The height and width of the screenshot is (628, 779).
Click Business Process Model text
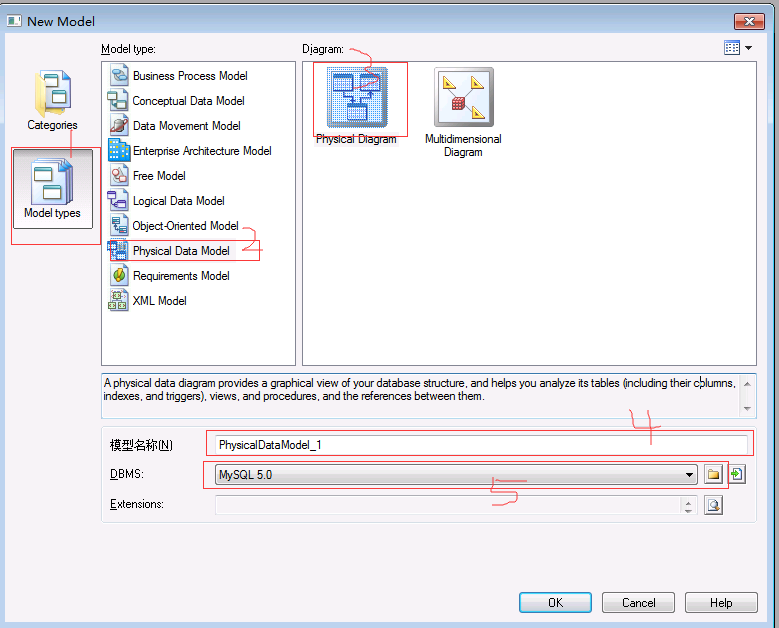190,76
